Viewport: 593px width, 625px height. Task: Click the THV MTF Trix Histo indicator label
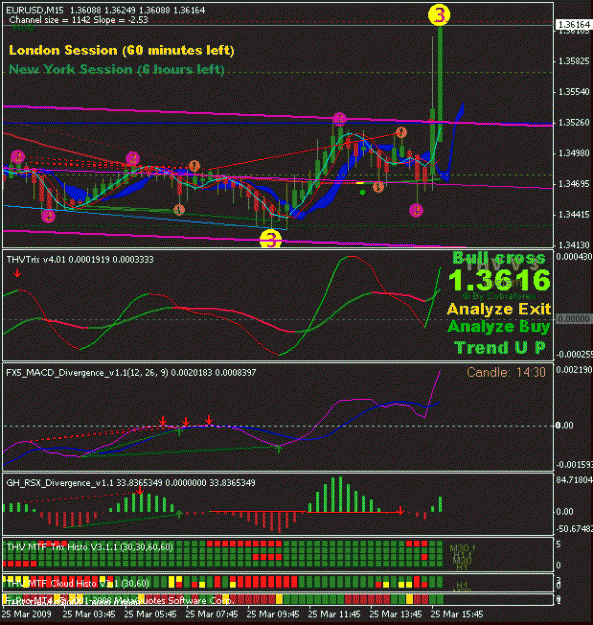point(90,547)
